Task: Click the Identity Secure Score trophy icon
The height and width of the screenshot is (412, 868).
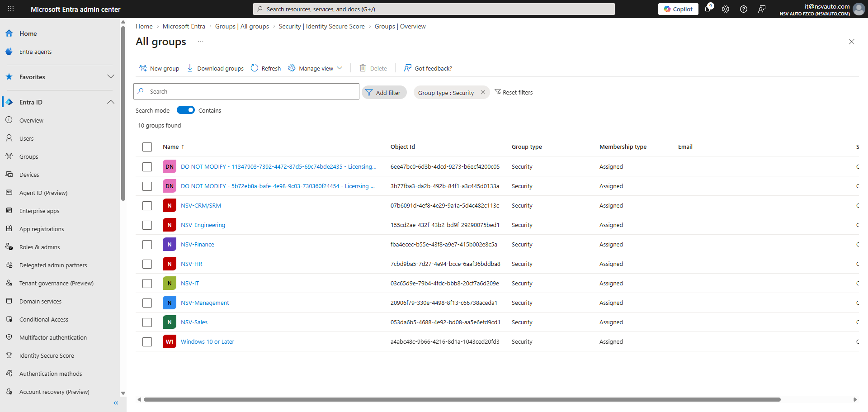Action: pyautogui.click(x=9, y=355)
